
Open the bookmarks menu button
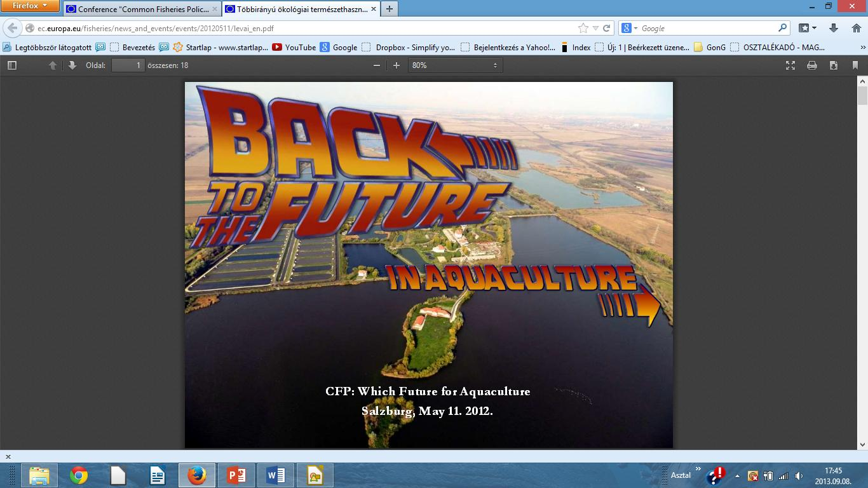pos(808,29)
